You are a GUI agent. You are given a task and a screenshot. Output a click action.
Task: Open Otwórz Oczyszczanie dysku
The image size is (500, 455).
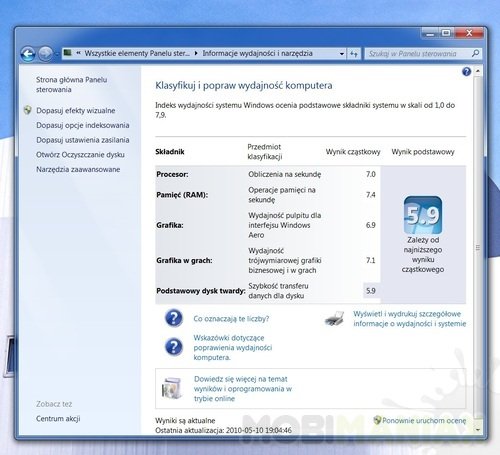point(80,155)
